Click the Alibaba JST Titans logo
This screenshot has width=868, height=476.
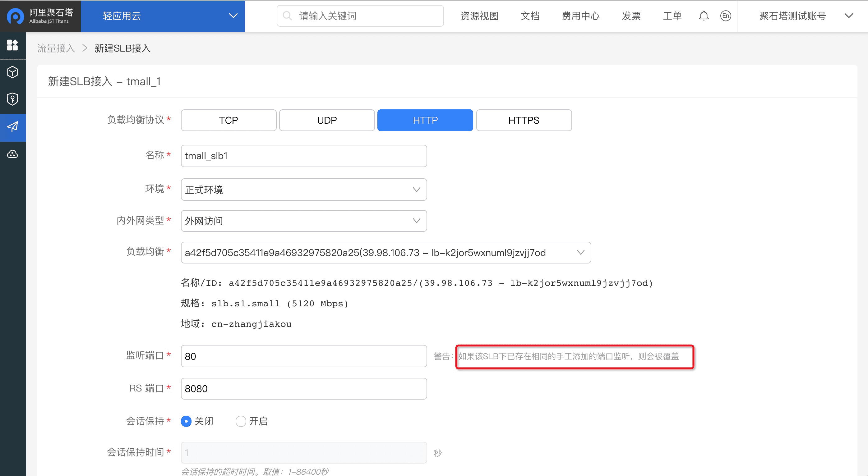40,16
